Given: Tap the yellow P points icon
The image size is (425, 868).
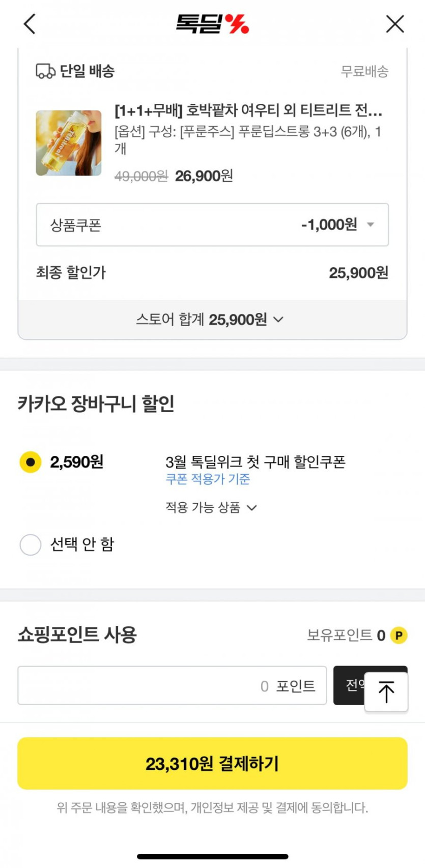Looking at the screenshot, I should (399, 635).
